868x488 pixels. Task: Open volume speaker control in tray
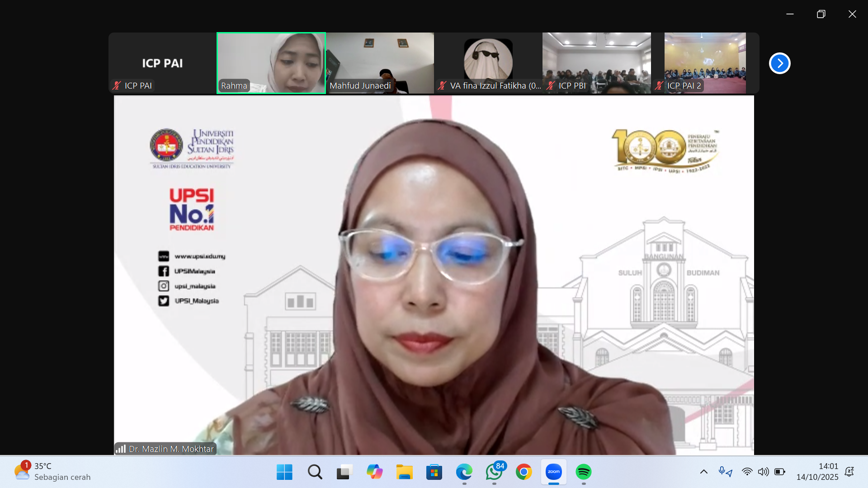[x=763, y=472]
